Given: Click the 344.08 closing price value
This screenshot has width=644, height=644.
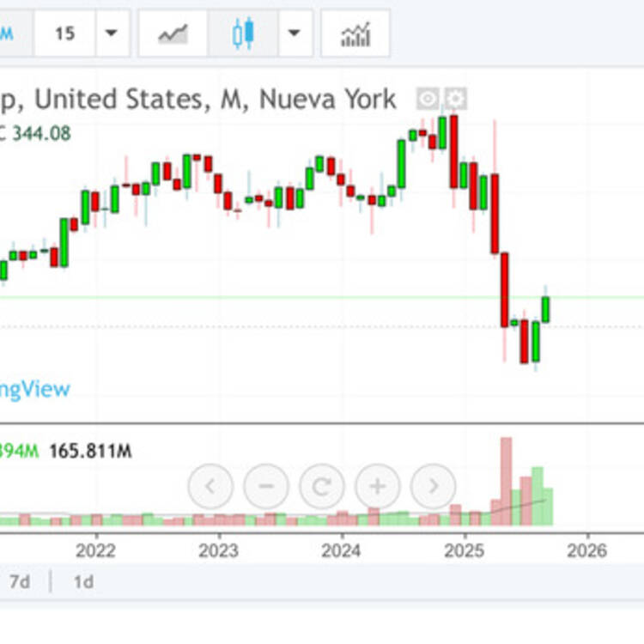Looking at the screenshot, I should click(41, 133).
